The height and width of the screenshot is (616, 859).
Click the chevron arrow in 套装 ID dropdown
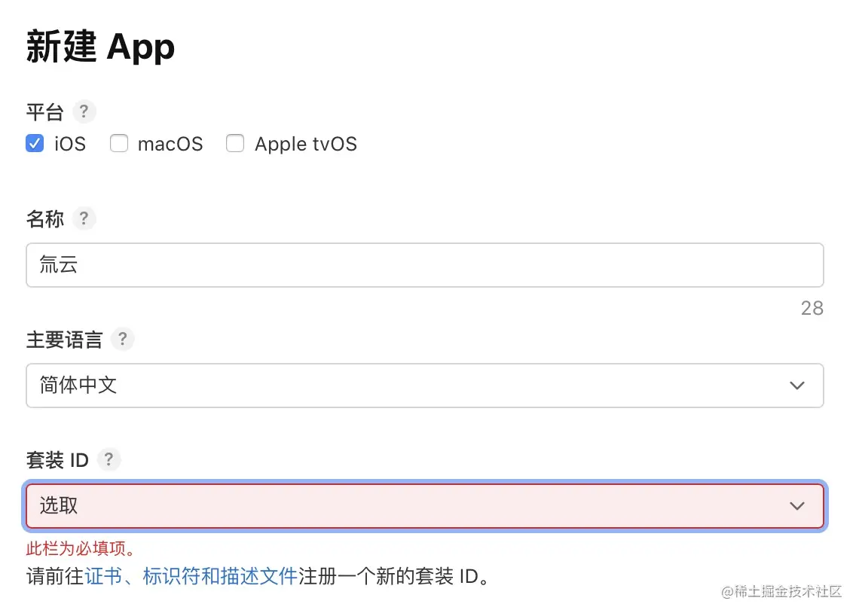pos(797,506)
